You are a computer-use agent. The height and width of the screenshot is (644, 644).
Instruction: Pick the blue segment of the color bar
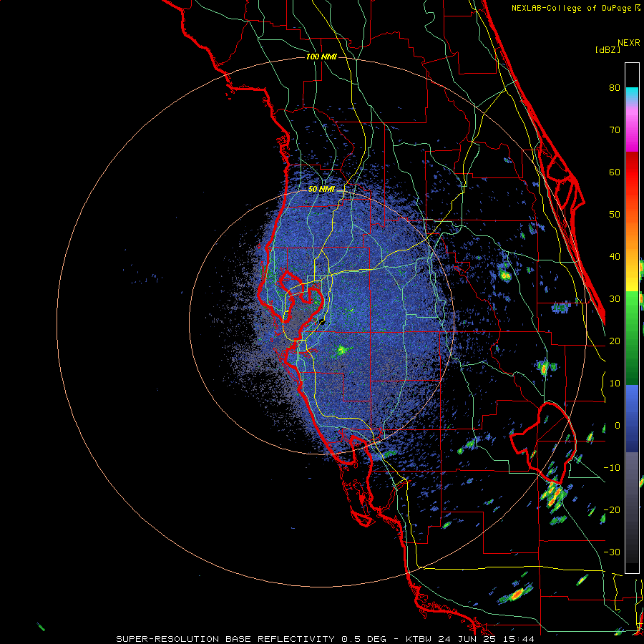pos(632,418)
